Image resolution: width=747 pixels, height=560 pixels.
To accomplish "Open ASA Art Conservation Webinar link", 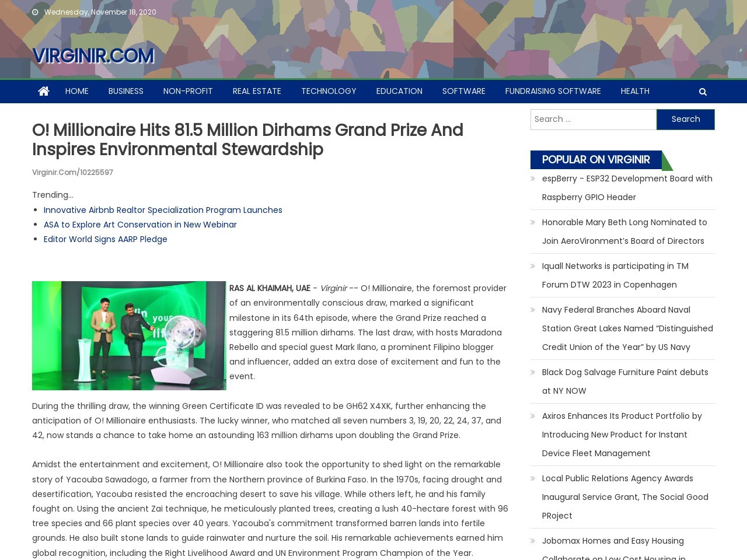I will coord(140,225).
